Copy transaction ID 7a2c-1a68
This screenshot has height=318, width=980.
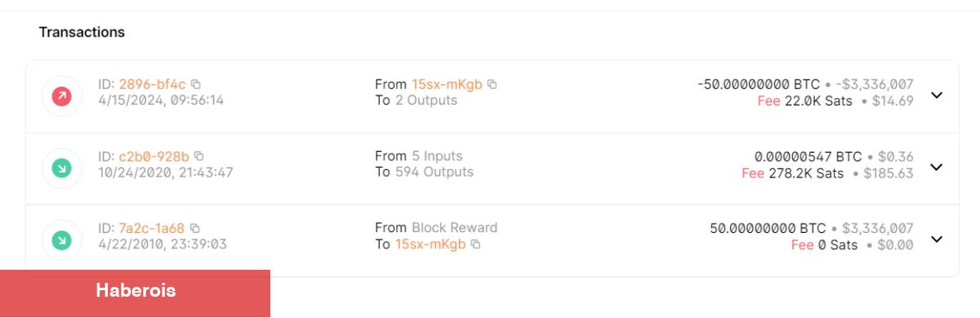coord(195,228)
